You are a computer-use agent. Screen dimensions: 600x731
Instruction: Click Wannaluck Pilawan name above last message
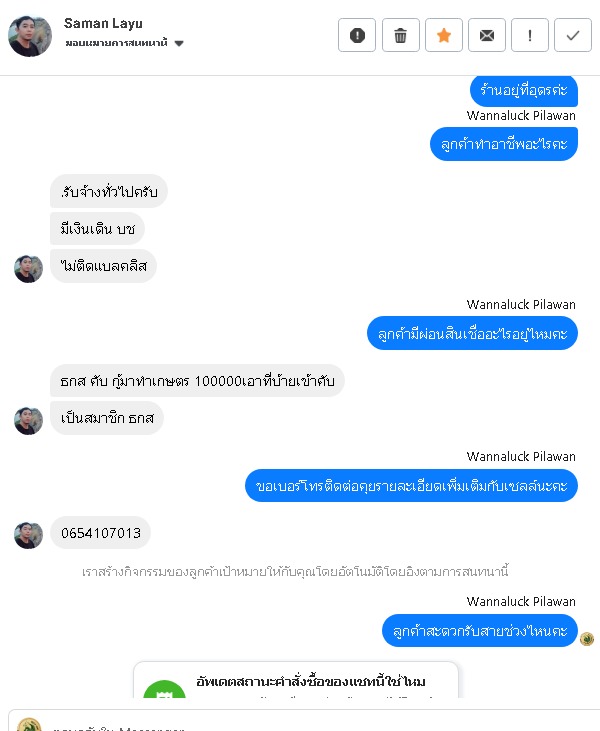tap(521, 601)
